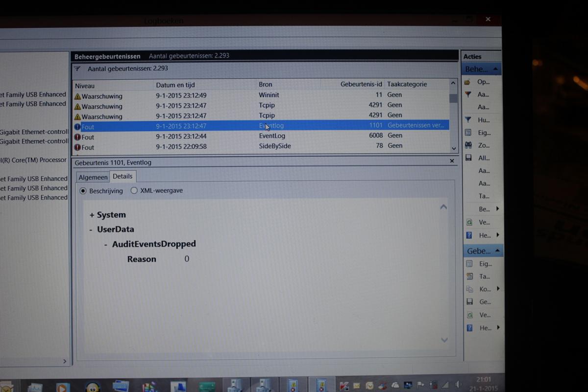Switch to the Algemeen tab

pyautogui.click(x=93, y=177)
